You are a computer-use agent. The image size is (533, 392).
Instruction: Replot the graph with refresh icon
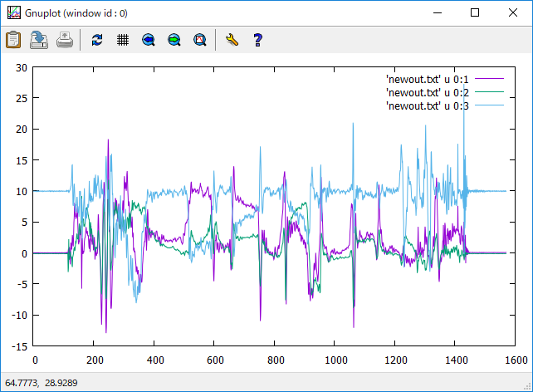click(97, 39)
